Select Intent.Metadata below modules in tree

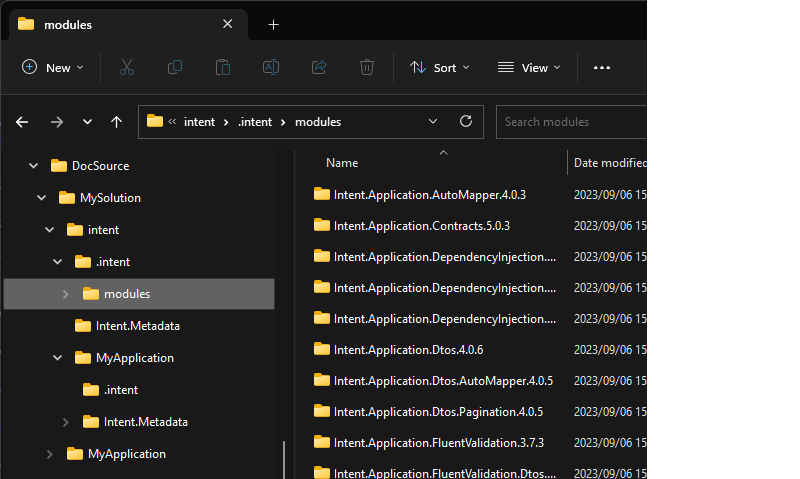(138, 326)
